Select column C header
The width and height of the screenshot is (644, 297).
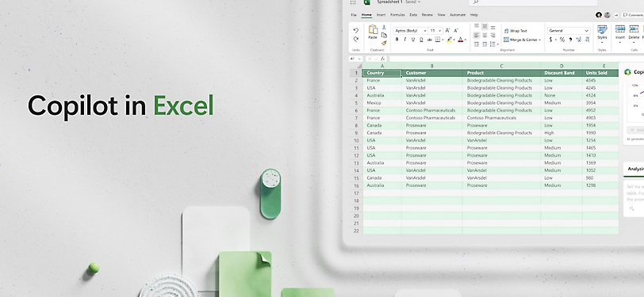coord(501,66)
